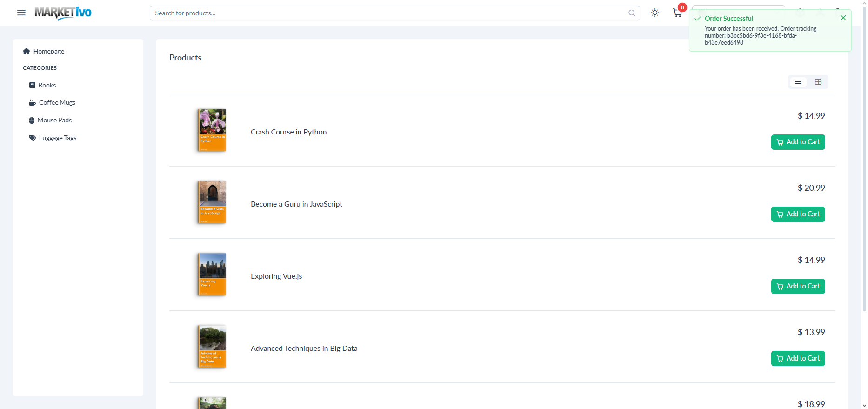868x409 pixels.
Task: Click the $ 13.99 price
Action: coord(811,332)
